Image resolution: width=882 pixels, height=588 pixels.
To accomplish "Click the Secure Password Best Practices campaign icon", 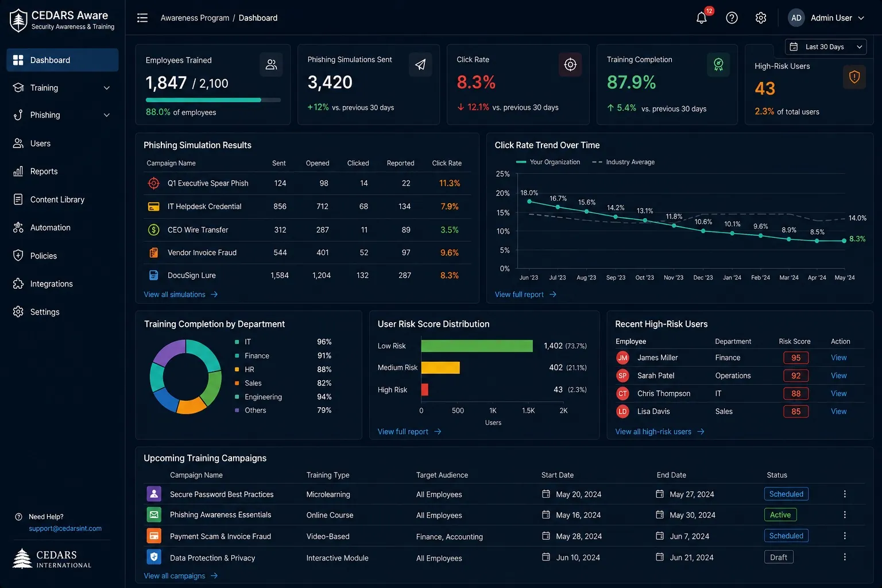I will pyautogui.click(x=154, y=494).
